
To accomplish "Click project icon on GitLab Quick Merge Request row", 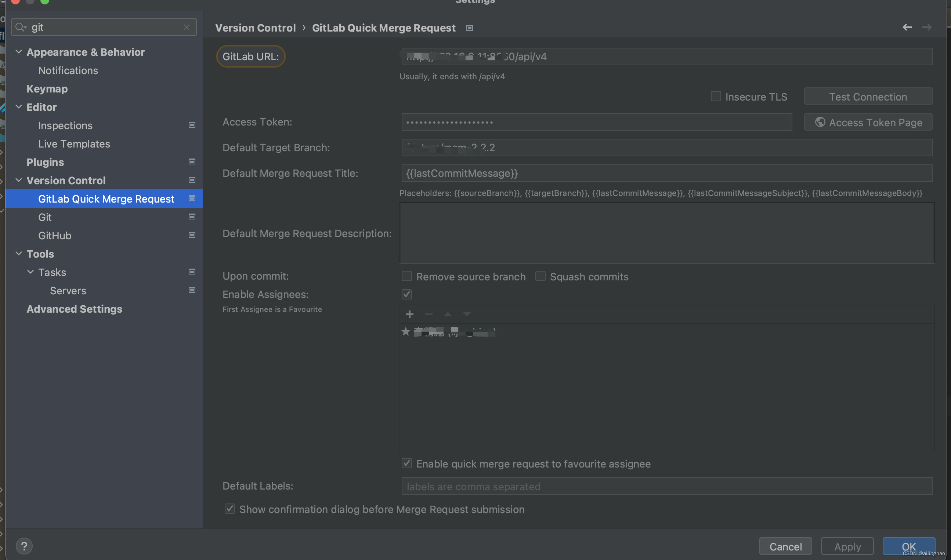I will tap(192, 198).
